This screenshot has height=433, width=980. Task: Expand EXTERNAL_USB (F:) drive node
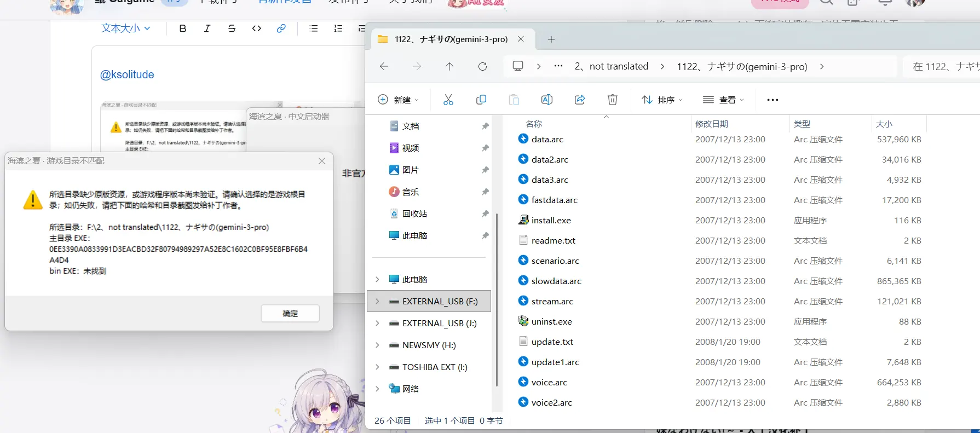coord(377,301)
